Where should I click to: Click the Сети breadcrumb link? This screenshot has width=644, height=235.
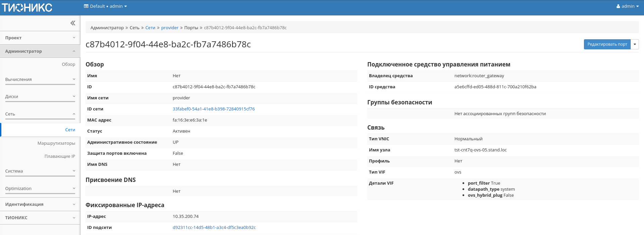click(150, 28)
